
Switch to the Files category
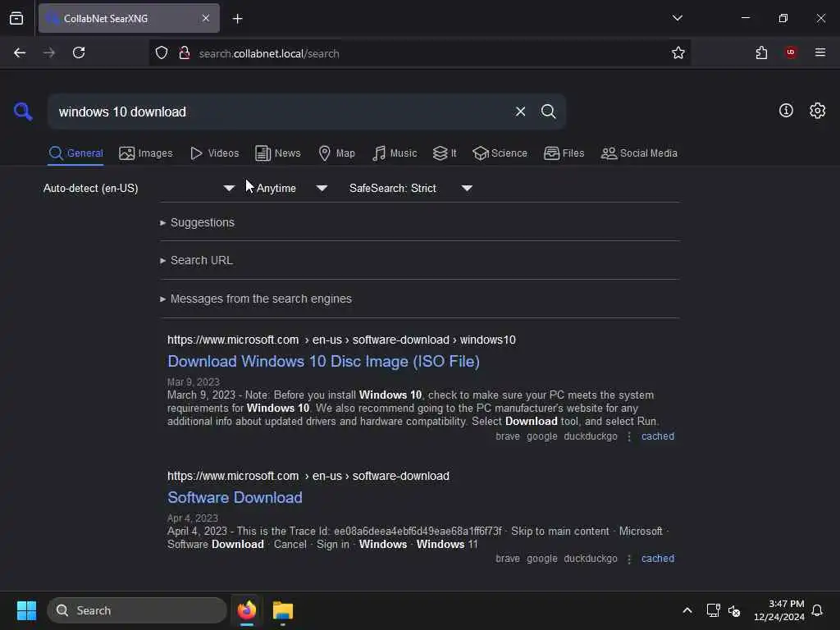pos(564,153)
